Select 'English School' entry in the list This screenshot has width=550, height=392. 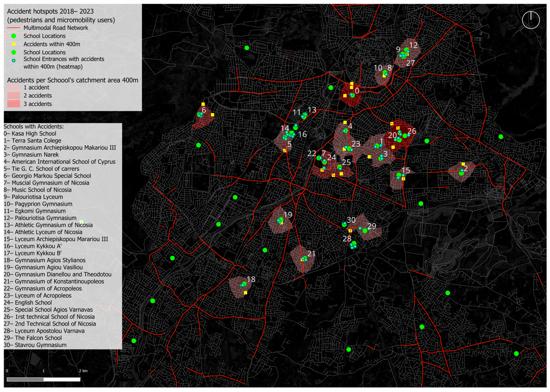tap(28, 303)
